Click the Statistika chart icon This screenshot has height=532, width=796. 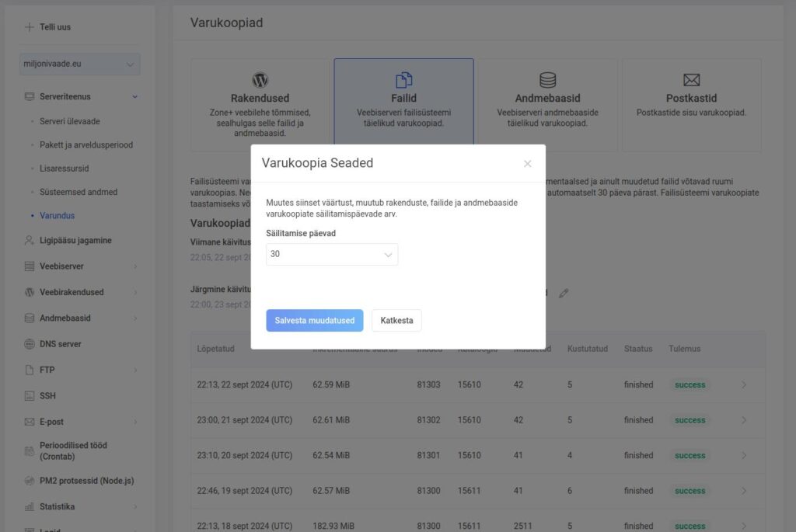(x=30, y=506)
